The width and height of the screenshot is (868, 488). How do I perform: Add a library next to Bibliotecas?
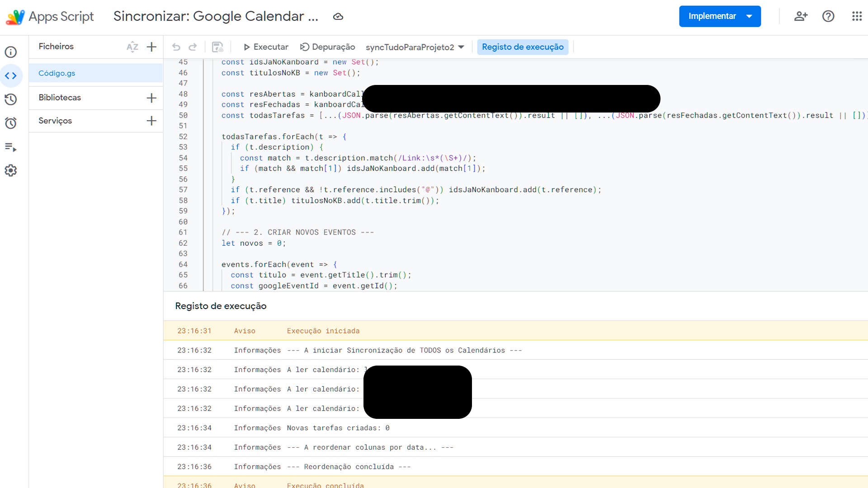[x=152, y=98]
